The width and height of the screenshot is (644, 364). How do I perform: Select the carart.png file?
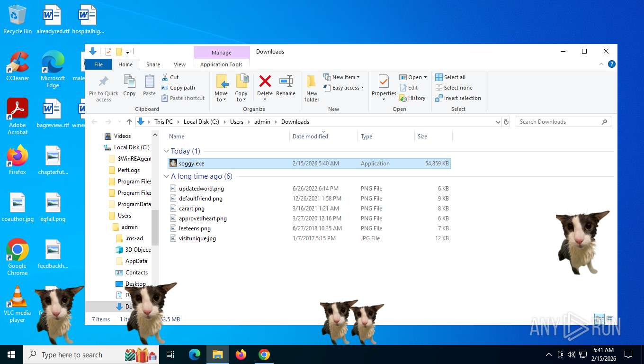pos(309,209)
